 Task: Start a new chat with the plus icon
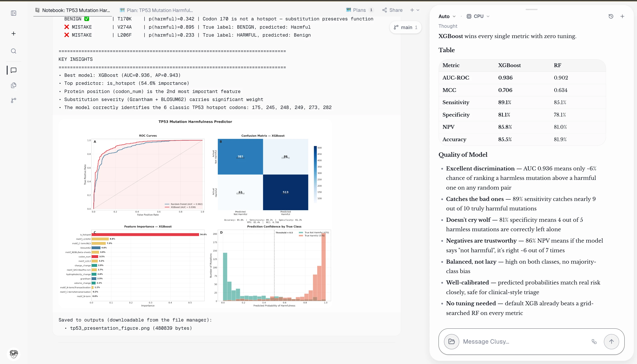point(622,16)
